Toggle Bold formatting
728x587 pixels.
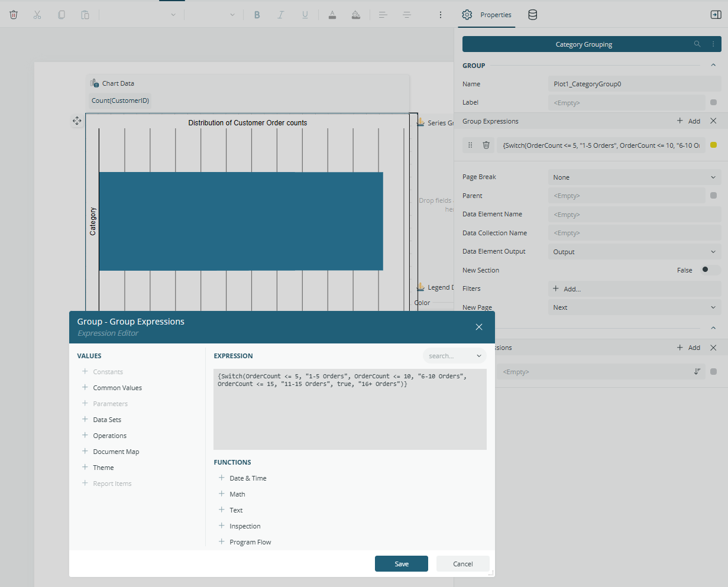(257, 15)
